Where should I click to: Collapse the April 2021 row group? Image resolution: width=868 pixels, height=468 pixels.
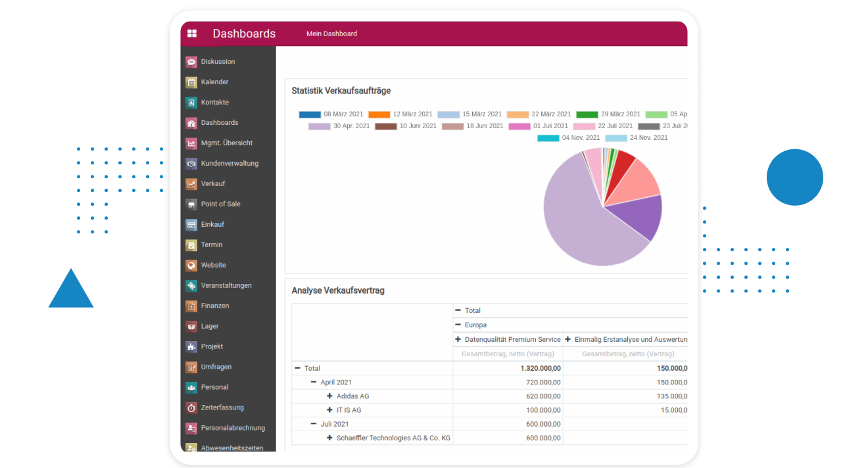click(x=314, y=383)
